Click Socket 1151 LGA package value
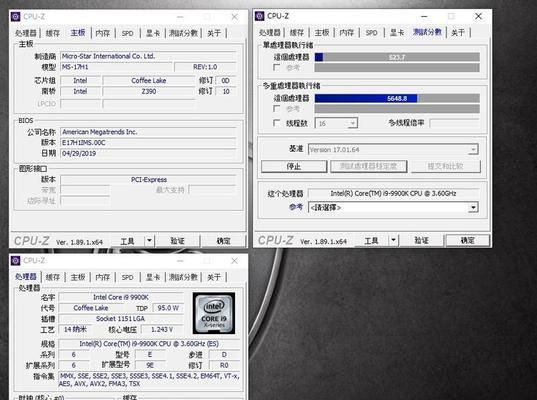The height and width of the screenshot is (400, 537). [x=121, y=318]
